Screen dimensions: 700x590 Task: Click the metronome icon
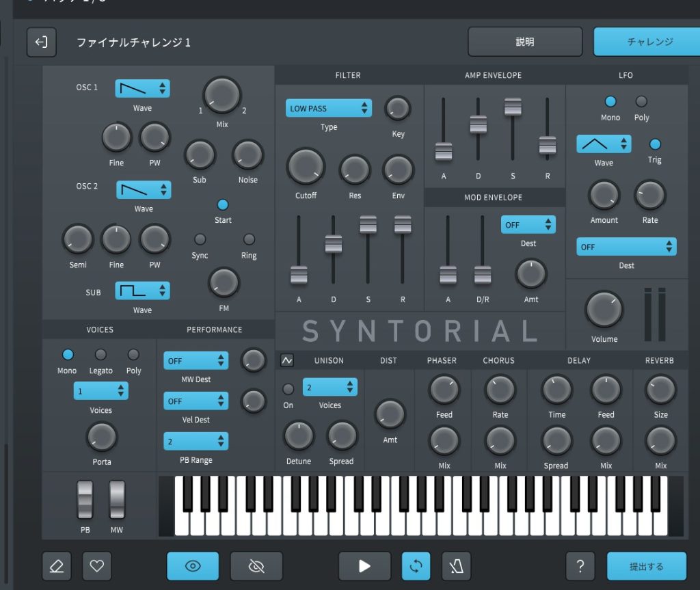click(x=456, y=566)
